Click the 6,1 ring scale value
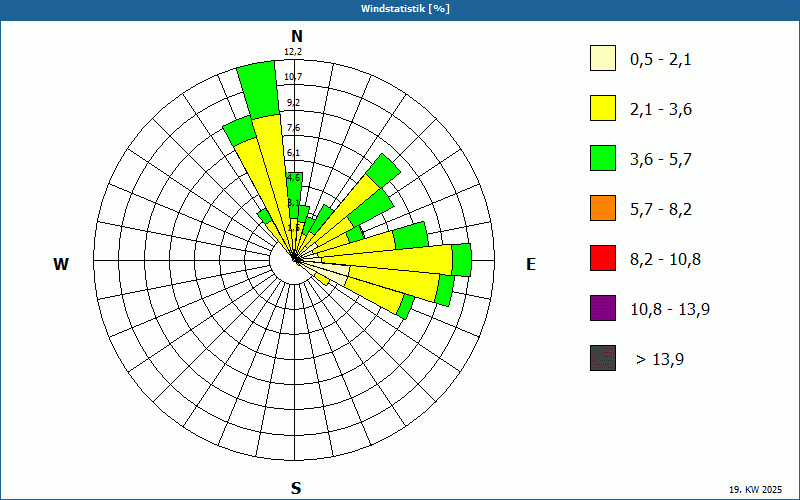Image resolution: width=800 pixels, height=500 pixels. [x=293, y=153]
